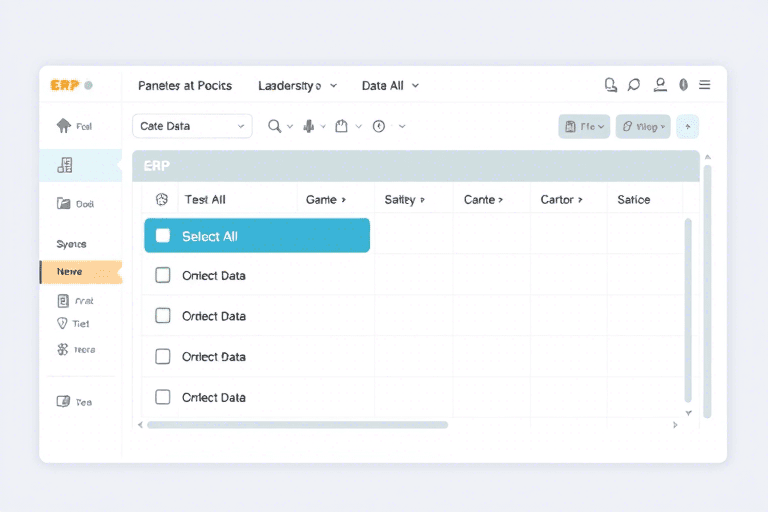
Task: Click the File button in the toolbar
Action: [x=583, y=126]
